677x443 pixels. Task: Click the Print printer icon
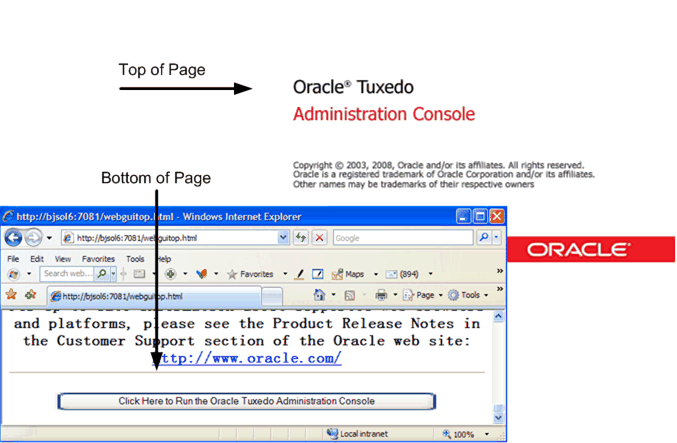pyautogui.click(x=381, y=295)
